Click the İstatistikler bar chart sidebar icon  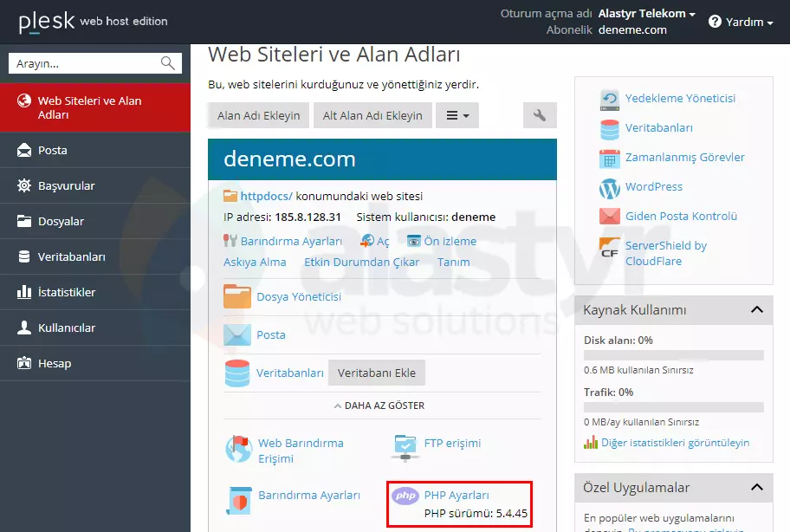point(23,292)
